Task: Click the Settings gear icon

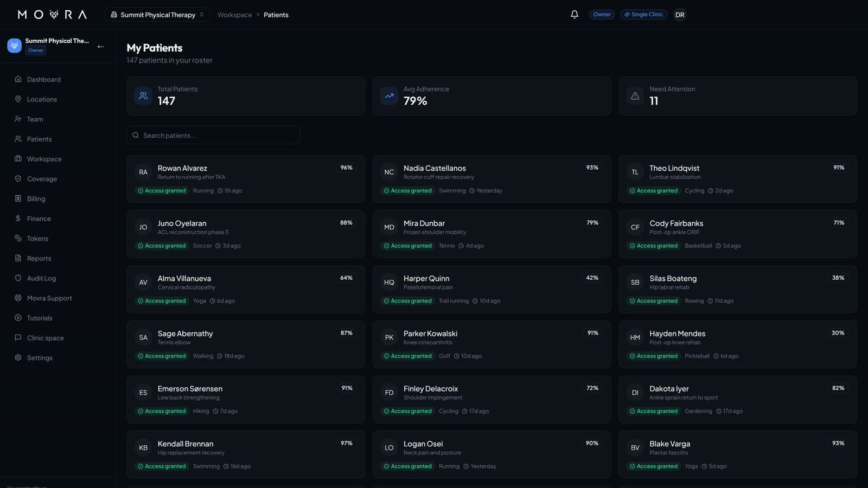Action: (x=18, y=357)
